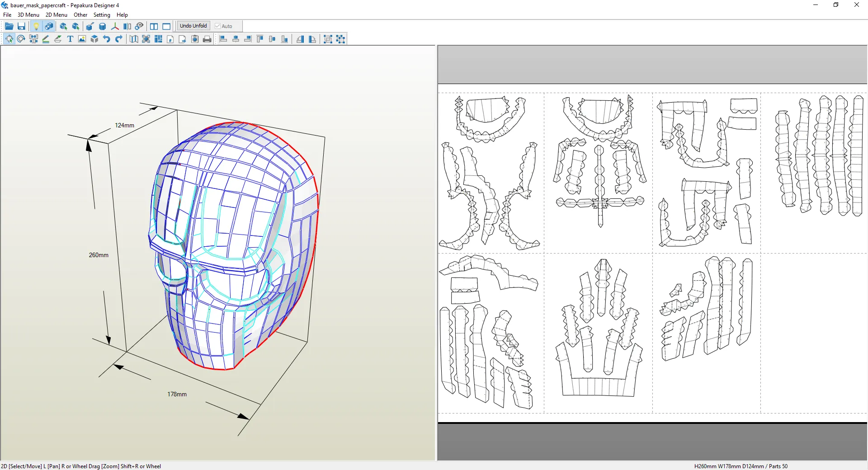
Task: Click the Print icon in toolbar
Action: tap(207, 39)
